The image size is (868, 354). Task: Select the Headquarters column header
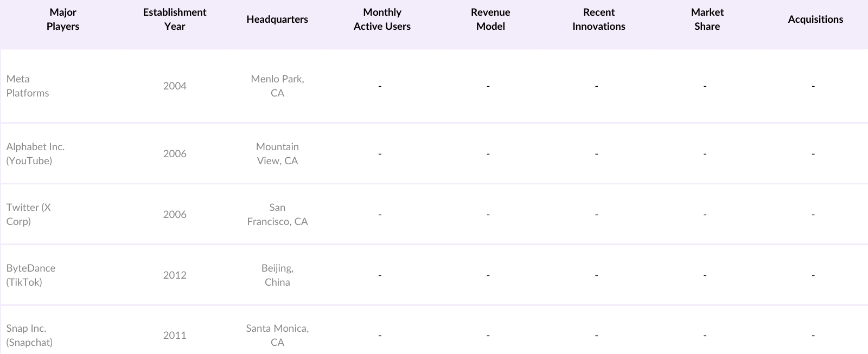(277, 20)
